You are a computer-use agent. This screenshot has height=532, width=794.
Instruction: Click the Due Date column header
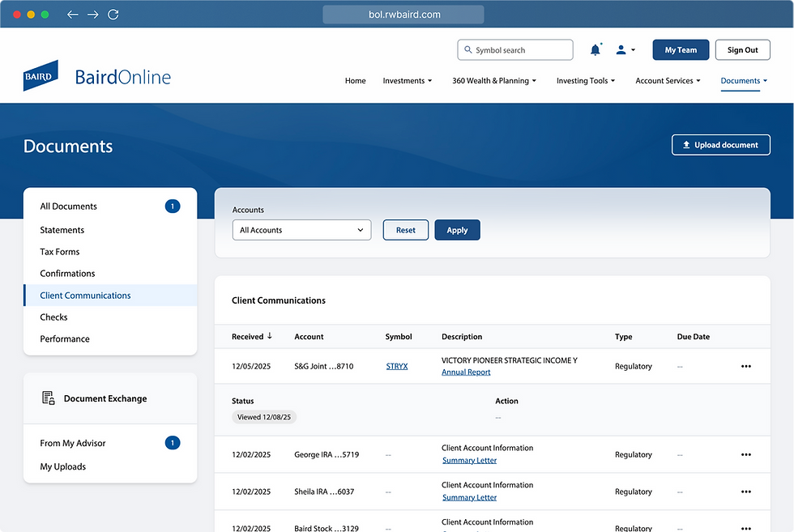tap(694, 337)
